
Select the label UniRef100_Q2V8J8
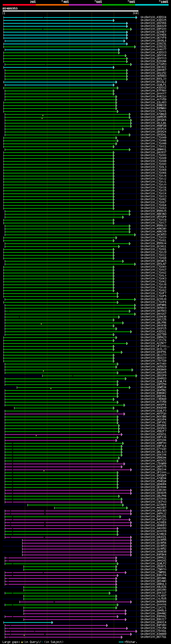point(153,299)
